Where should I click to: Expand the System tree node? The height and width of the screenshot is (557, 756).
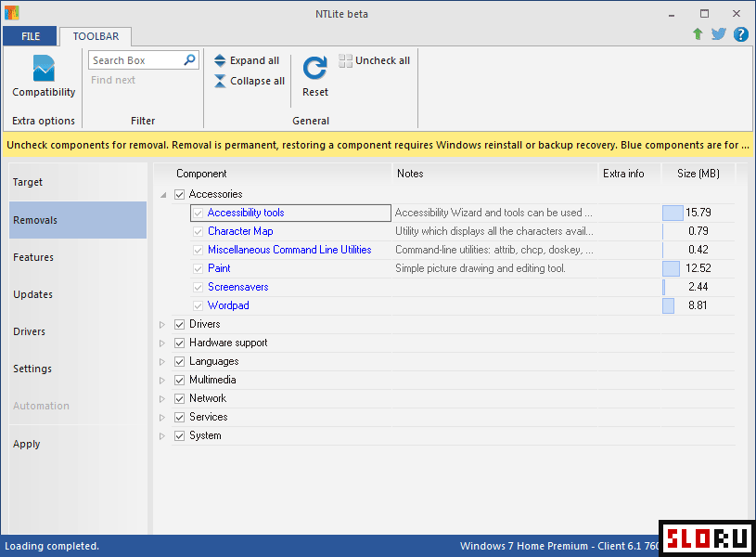pos(162,436)
